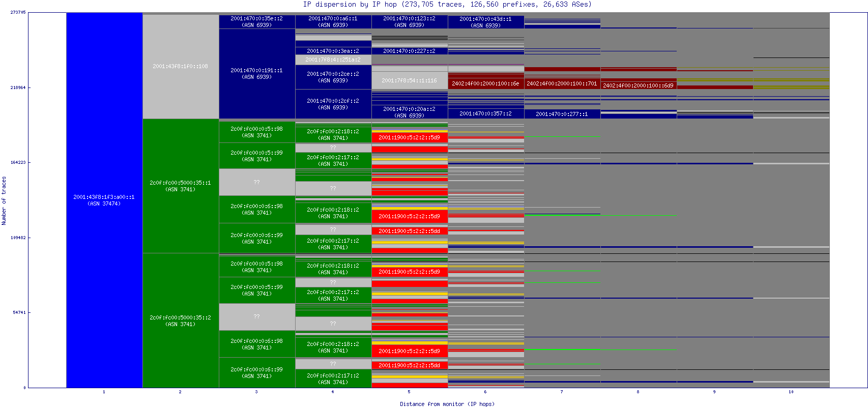Select the 2001:470:0:357::2 block

(486, 113)
